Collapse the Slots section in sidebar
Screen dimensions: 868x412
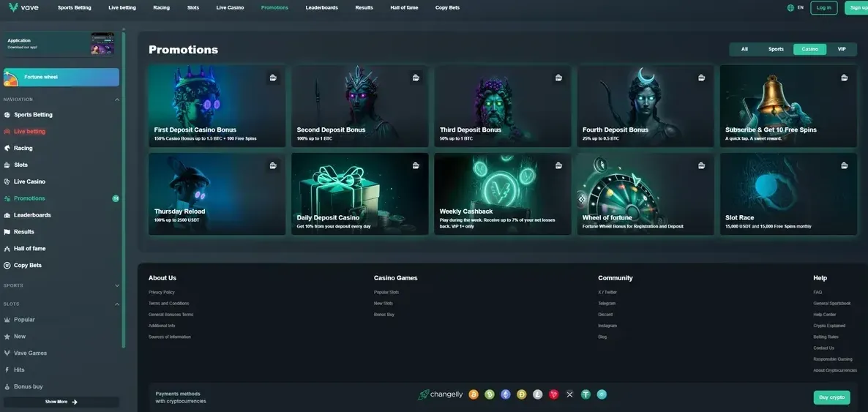(117, 304)
